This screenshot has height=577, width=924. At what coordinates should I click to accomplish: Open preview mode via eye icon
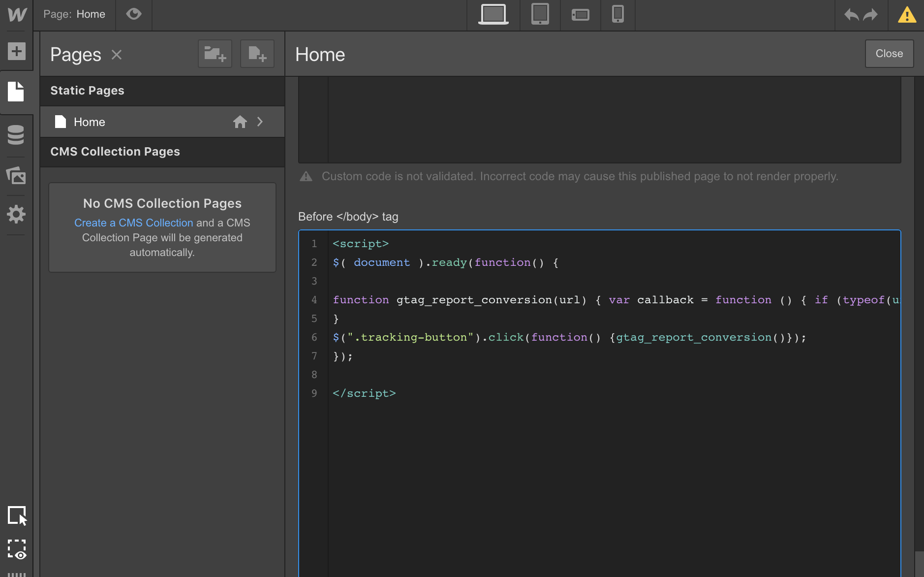[x=134, y=14]
